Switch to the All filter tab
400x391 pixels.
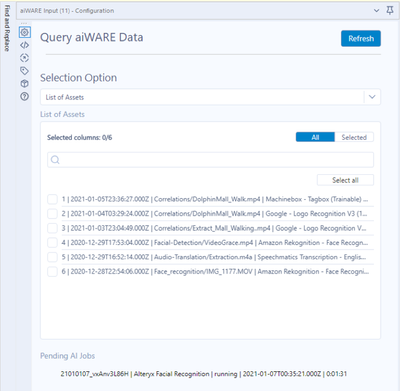tap(315, 137)
